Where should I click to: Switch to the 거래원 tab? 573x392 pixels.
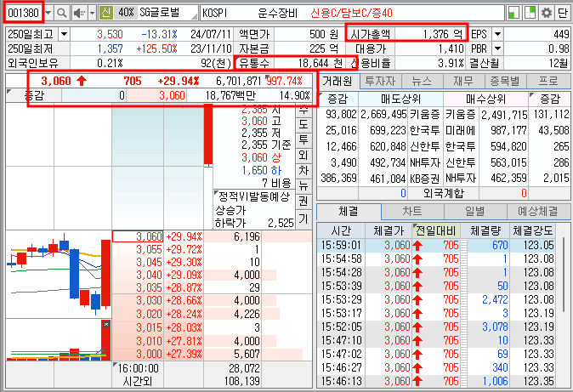click(x=337, y=81)
